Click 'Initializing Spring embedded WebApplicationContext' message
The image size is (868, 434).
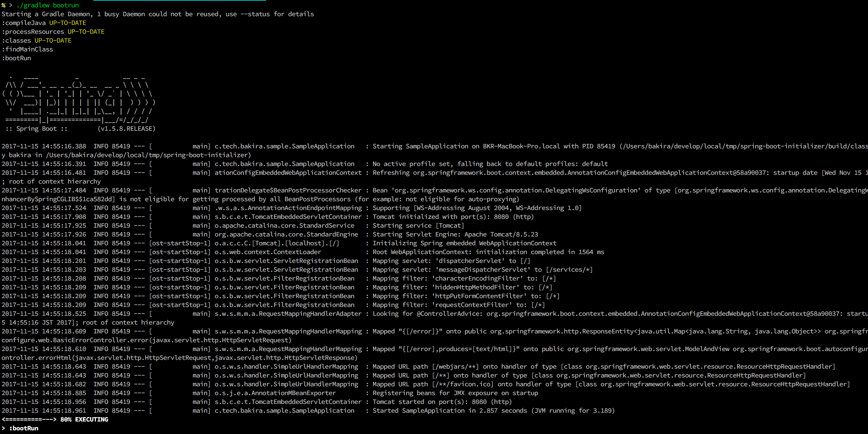click(x=465, y=243)
